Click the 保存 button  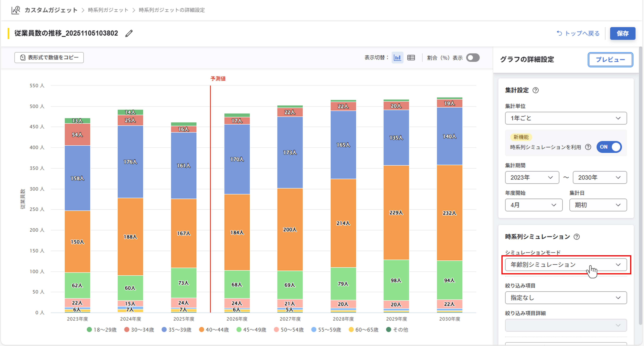622,33
